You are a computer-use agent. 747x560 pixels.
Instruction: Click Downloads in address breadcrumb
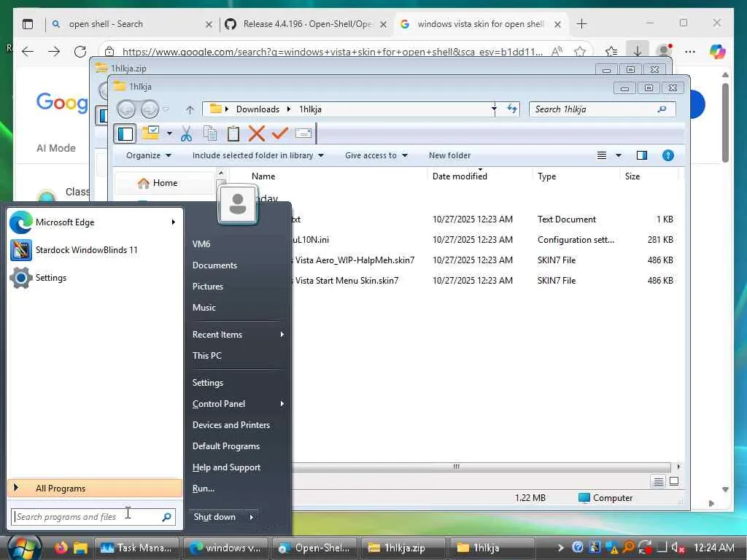pyautogui.click(x=258, y=109)
